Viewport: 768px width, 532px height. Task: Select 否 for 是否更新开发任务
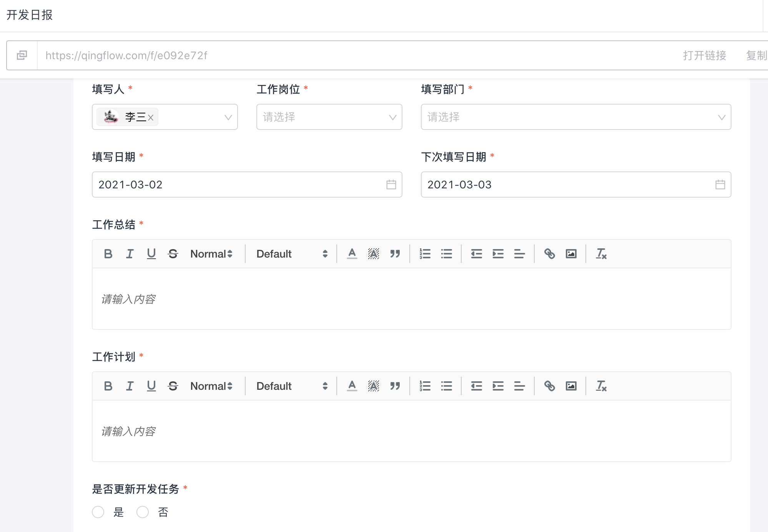point(143,512)
